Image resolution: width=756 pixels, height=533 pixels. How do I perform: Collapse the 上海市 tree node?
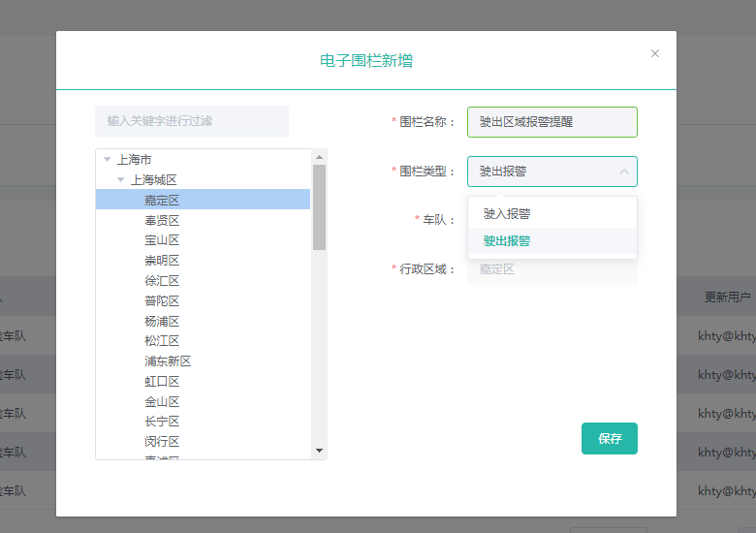[x=107, y=160]
